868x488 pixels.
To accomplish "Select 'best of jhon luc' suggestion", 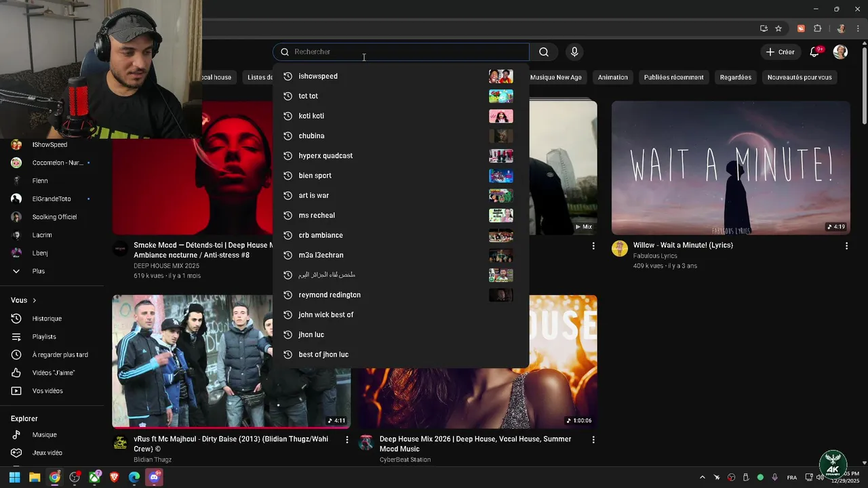I will click(401, 354).
